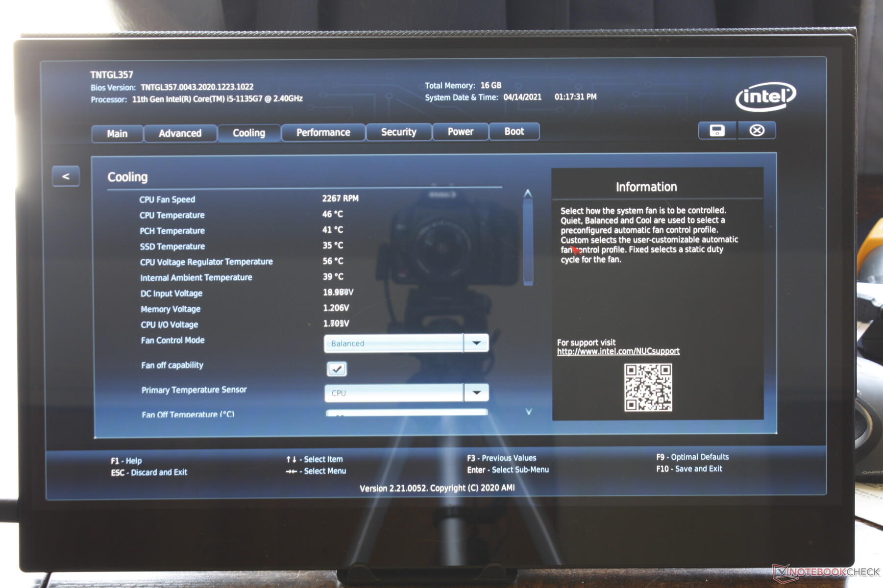The image size is (883, 588).
Task: Select CPU Voltage Regulator Temperature label
Action: tap(206, 262)
